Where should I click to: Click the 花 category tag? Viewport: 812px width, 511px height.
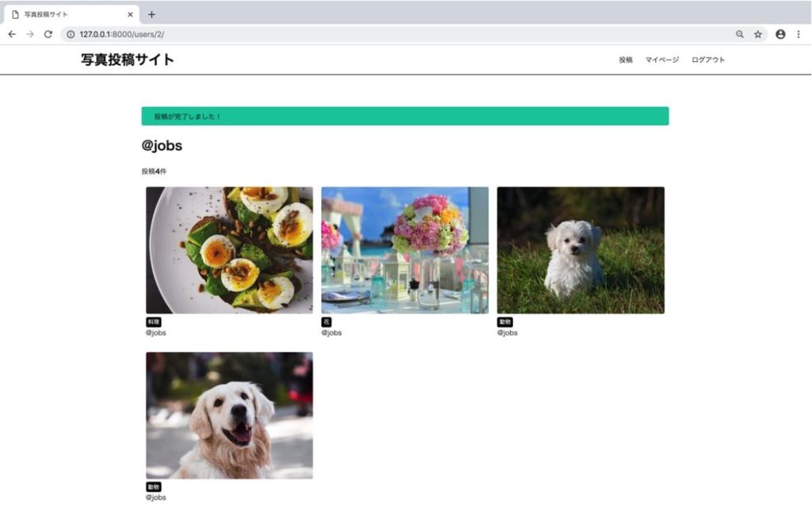click(326, 322)
